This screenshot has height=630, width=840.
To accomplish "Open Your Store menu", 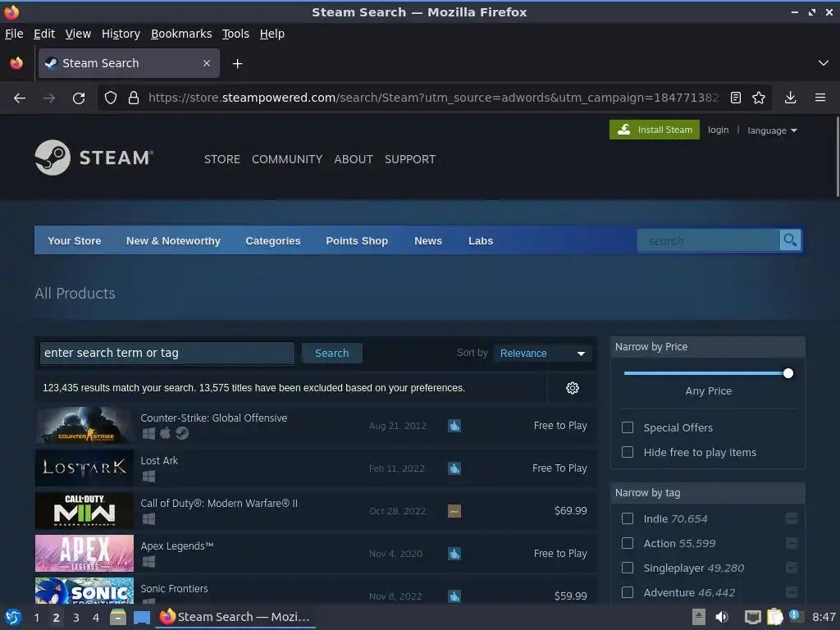I will [x=74, y=240].
